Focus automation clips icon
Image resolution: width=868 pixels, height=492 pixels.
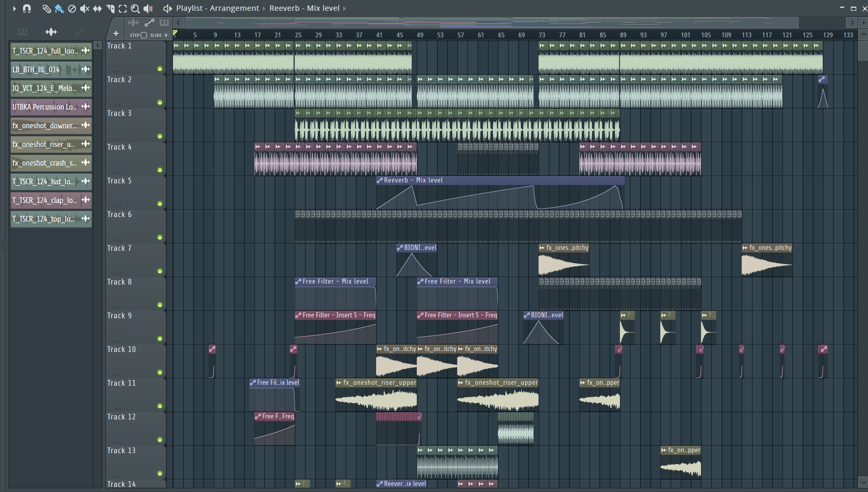click(x=149, y=23)
